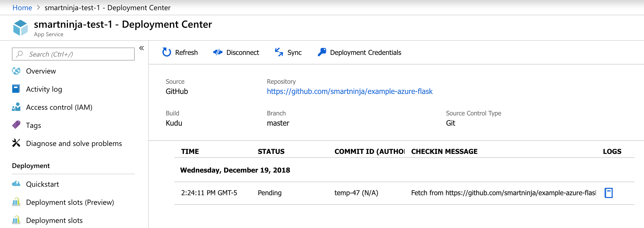644x228 pixels.
Task: Click the Fetch from github checkin message
Action: pos(503,193)
